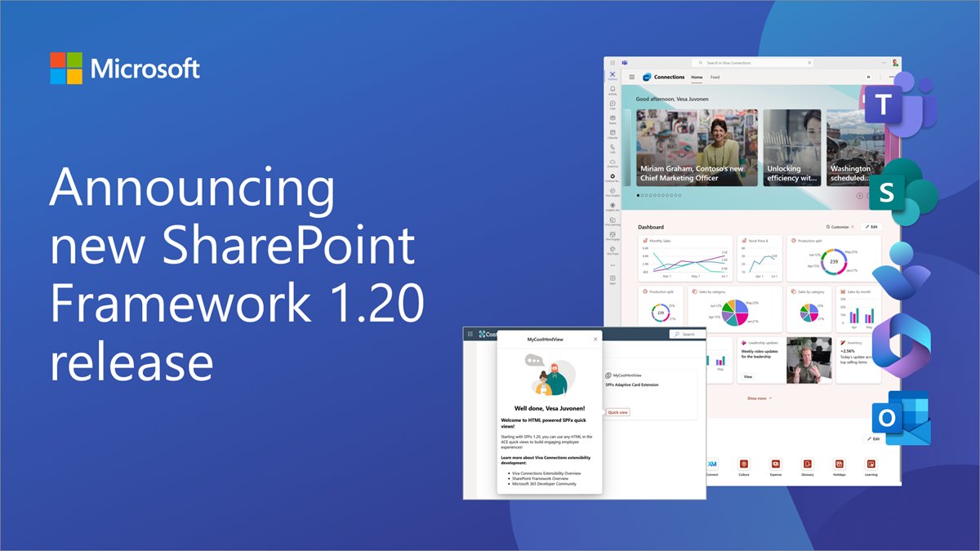This screenshot has height=551, width=980.
Task: Open the Glossary resource tile
Action: point(808,465)
